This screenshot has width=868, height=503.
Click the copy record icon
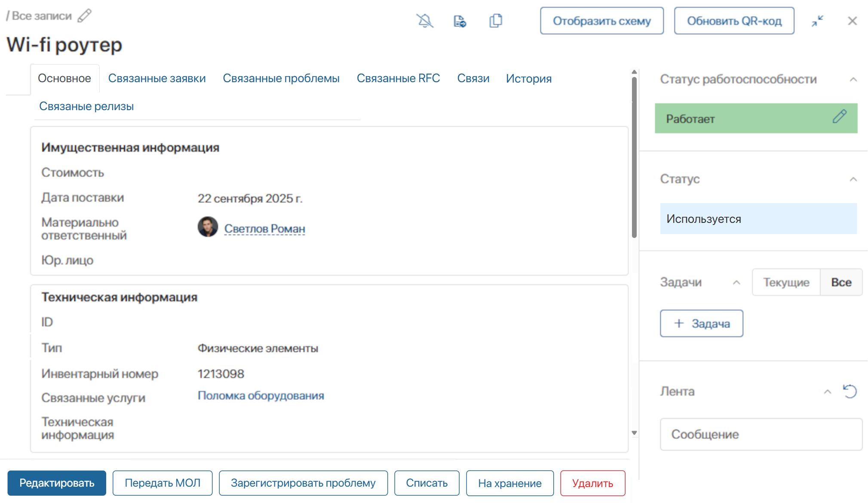coord(496,21)
